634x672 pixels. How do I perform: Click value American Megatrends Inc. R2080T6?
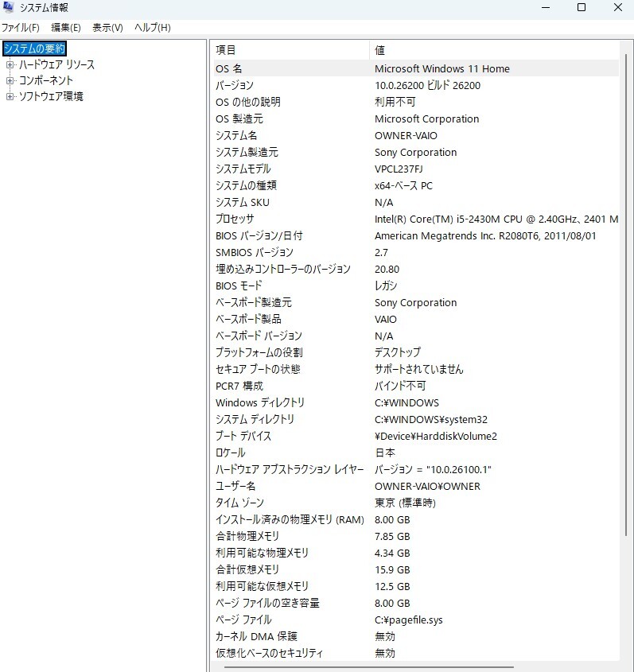pos(484,235)
